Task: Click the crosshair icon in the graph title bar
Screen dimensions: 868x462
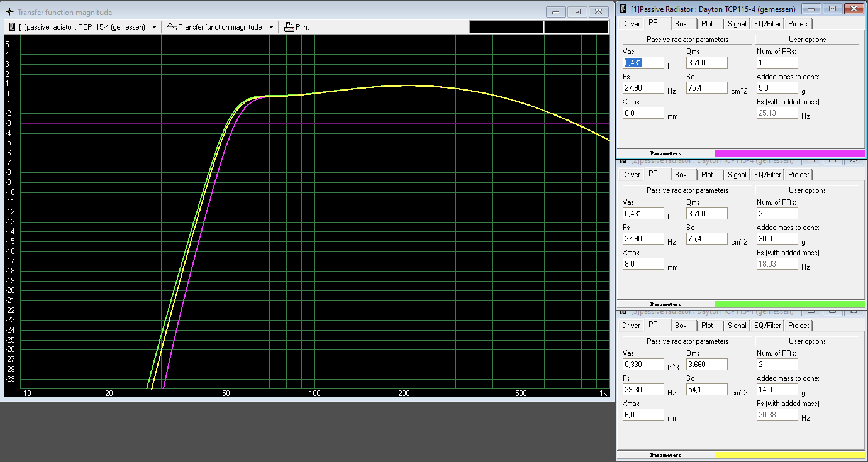Action: [x=10, y=12]
